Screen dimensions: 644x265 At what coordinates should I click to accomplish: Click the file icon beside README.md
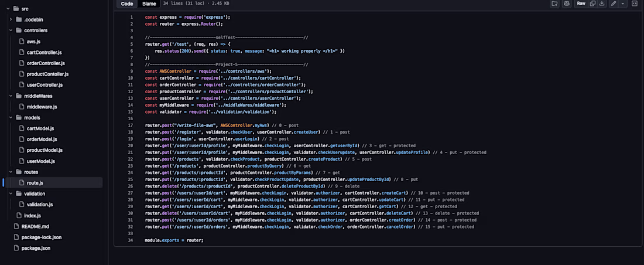(x=16, y=226)
